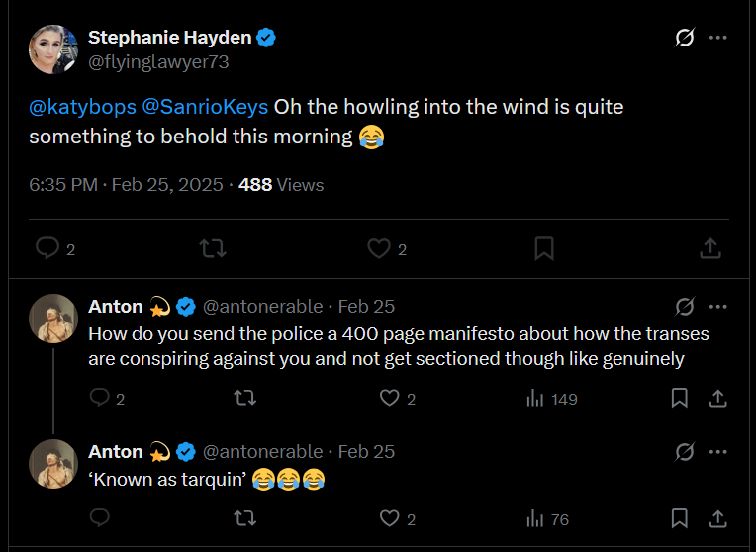Screen dimensions: 756x552
Task: View analytics showing 149 views
Action: click(x=552, y=399)
